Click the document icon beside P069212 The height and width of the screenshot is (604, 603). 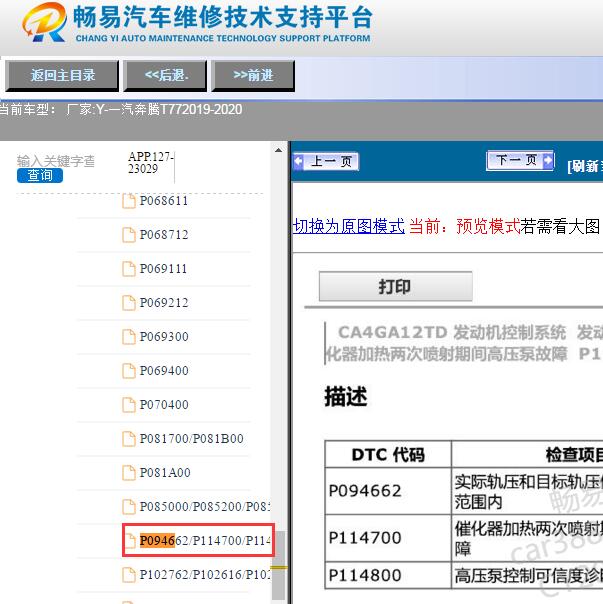(129, 302)
